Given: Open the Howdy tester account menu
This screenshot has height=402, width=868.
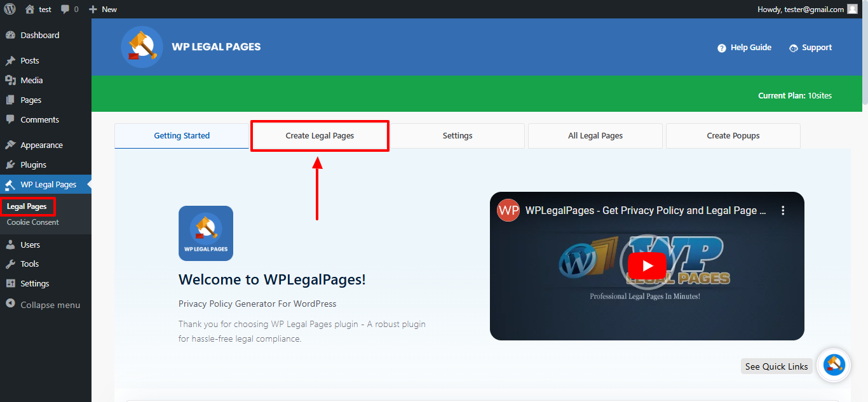Looking at the screenshot, I should coord(801,9).
